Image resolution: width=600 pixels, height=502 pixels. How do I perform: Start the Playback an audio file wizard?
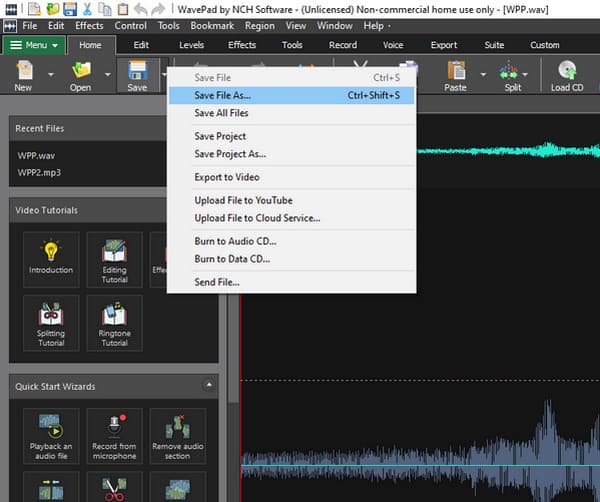(x=51, y=436)
